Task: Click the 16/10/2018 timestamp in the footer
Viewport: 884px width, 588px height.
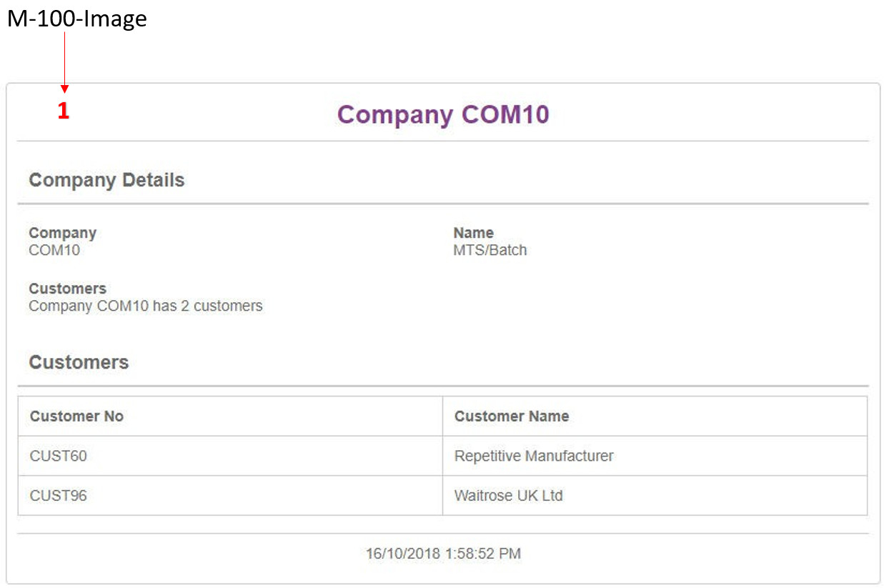Action: 443,554
